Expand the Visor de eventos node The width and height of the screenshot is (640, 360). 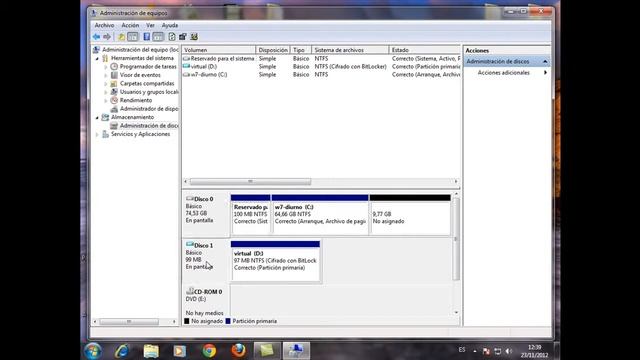pyautogui.click(x=106, y=75)
